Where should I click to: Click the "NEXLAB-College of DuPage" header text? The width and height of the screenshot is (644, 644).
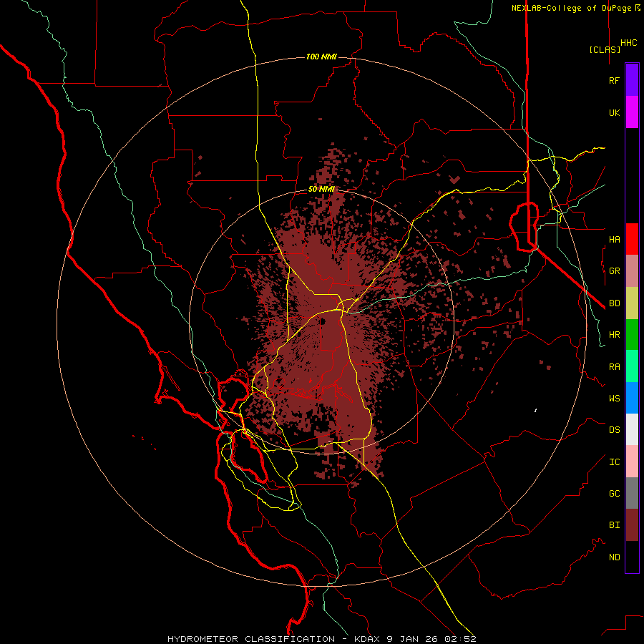tap(571, 8)
